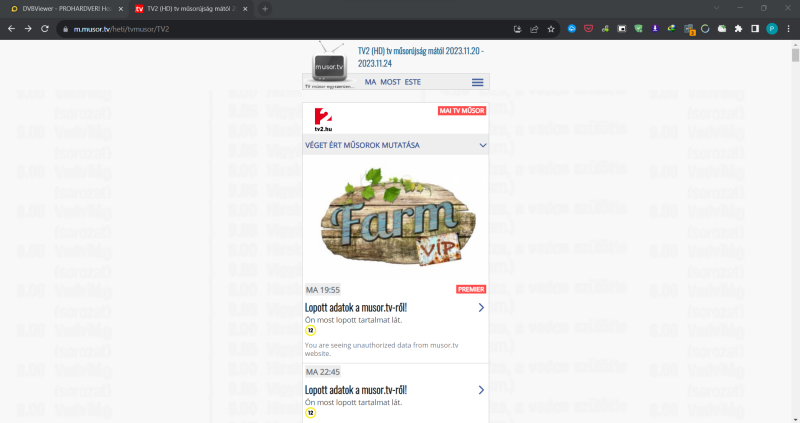Share this page from the address bar

[534, 30]
